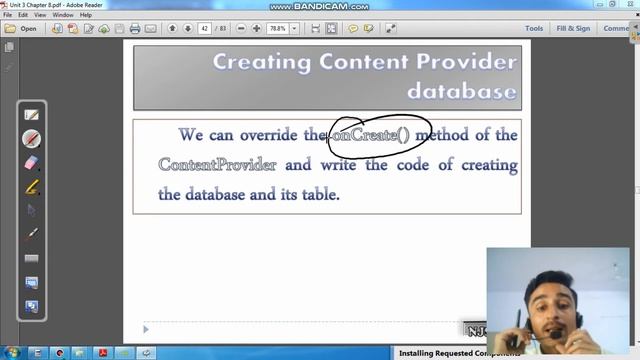Print the document with printer icon
Image resolution: width=640 pixels, height=360 pixels.
135,29
